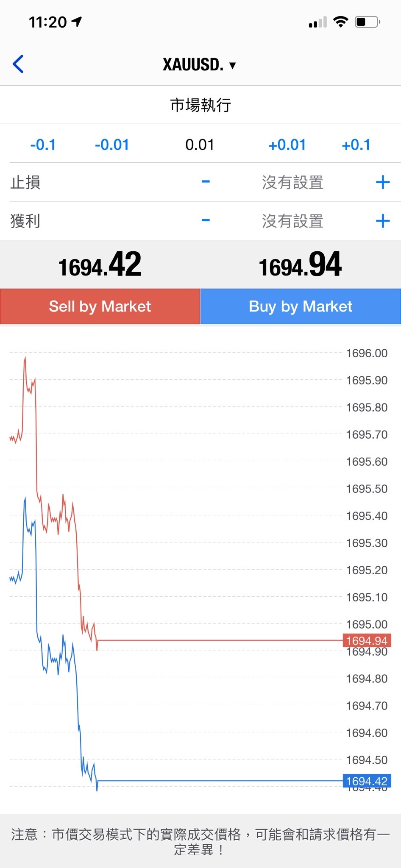This screenshot has height=868, width=401.
Task: Decrease volume by 0.1
Action: pyautogui.click(x=43, y=145)
